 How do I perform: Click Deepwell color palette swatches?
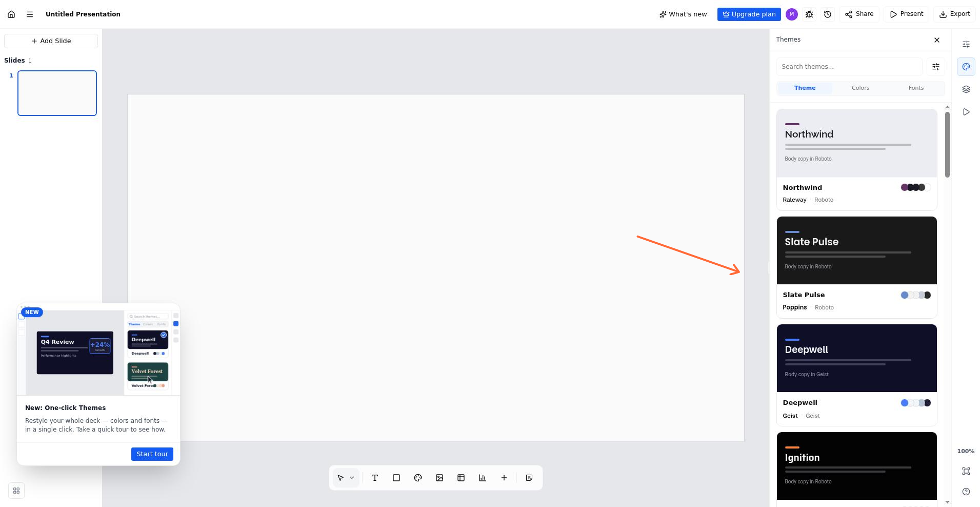916,403
